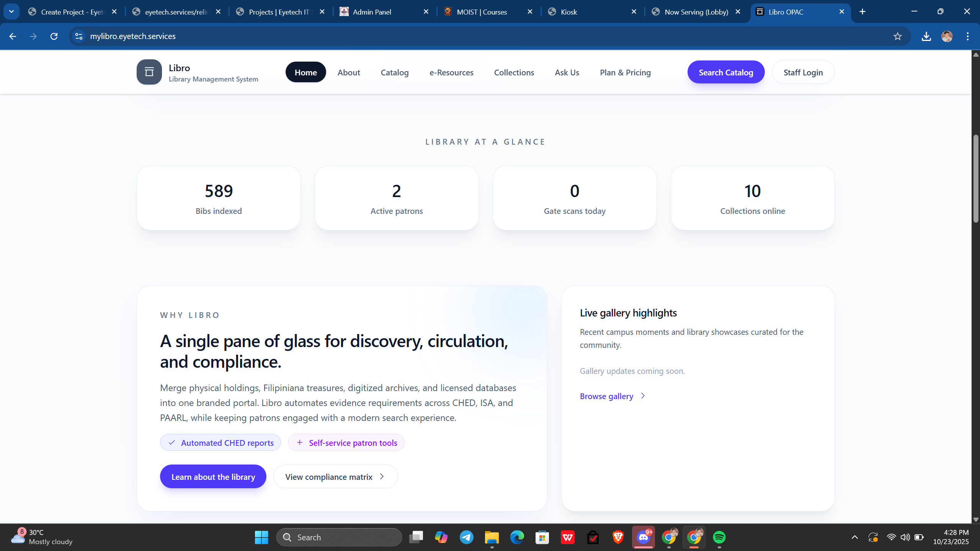Bookmark this page with star icon

pyautogui.click(x=897, y=36)
